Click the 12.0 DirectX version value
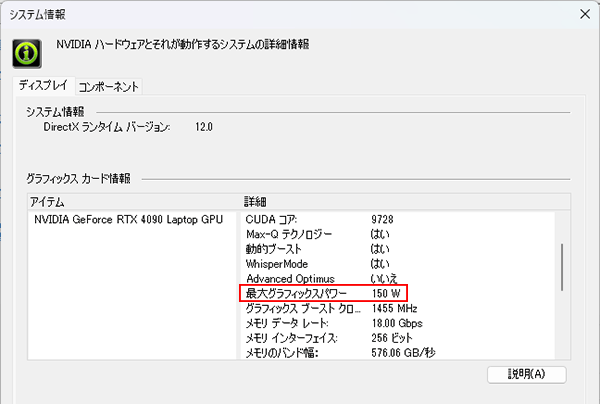The width and height of the screenshot is (600, 404). pos(204,127)
